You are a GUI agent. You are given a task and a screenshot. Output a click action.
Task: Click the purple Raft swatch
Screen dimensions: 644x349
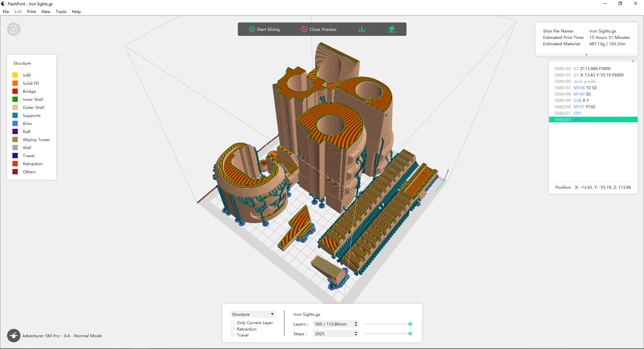[x=15, y=131]
